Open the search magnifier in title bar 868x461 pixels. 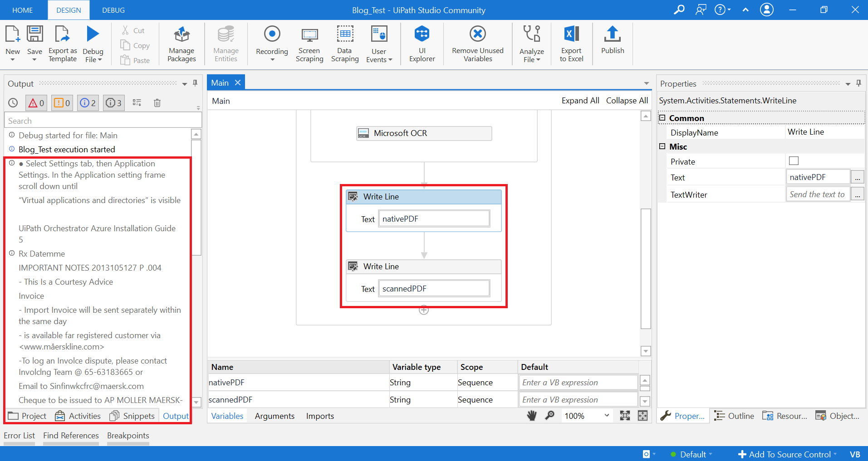click(x=679, y=10)
